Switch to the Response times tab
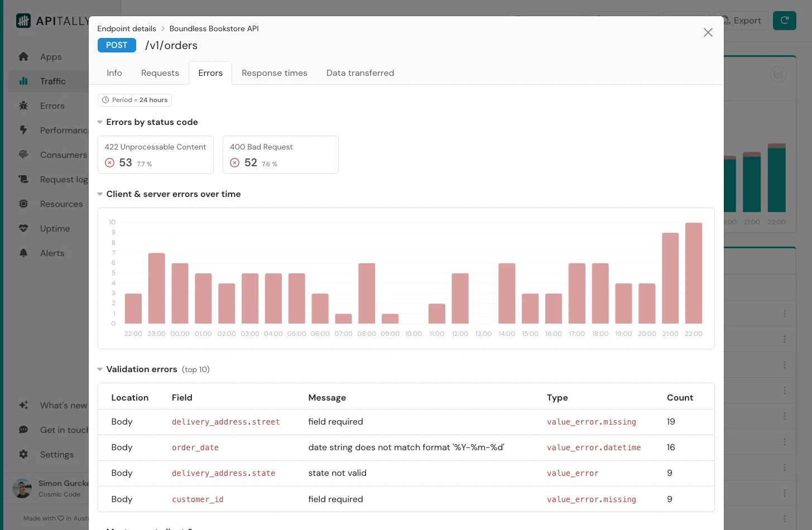 point(274,73)
